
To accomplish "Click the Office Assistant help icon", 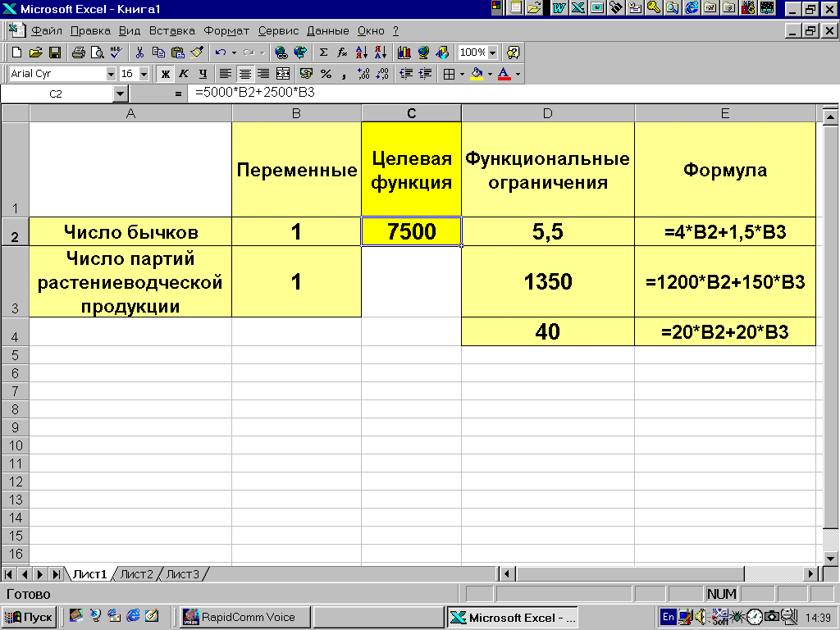I will pos(513,52).
